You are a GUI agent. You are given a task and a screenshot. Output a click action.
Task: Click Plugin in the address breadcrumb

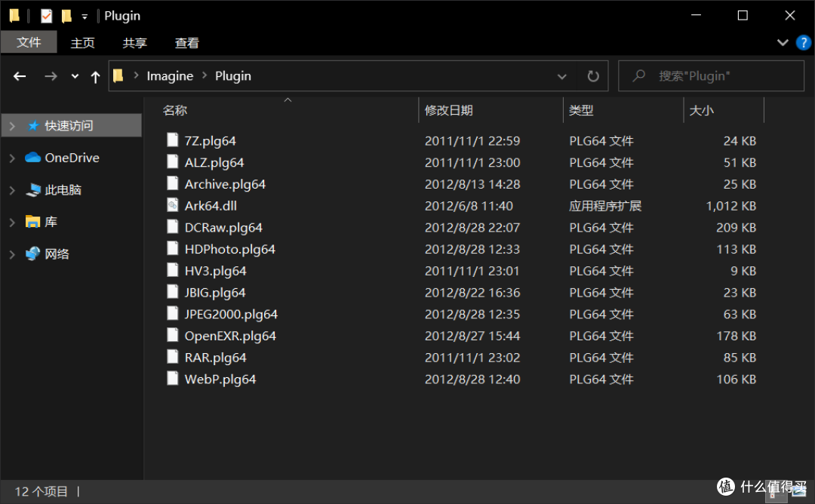(x=233, y=76)
